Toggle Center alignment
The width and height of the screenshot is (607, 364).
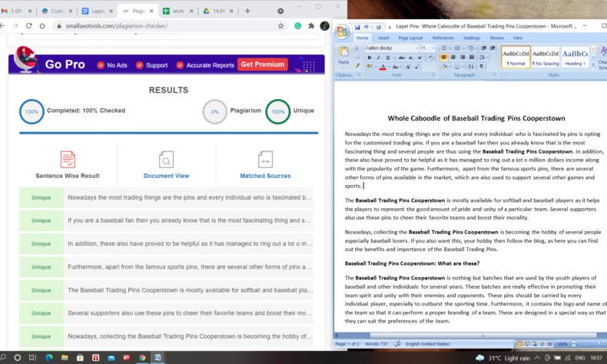coord(453,58)
